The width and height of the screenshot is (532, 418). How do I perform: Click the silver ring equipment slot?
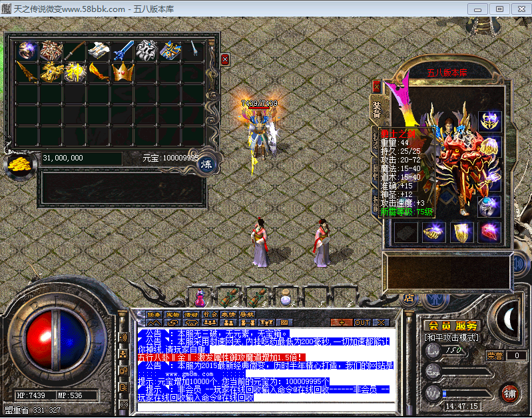click(489, 206)
